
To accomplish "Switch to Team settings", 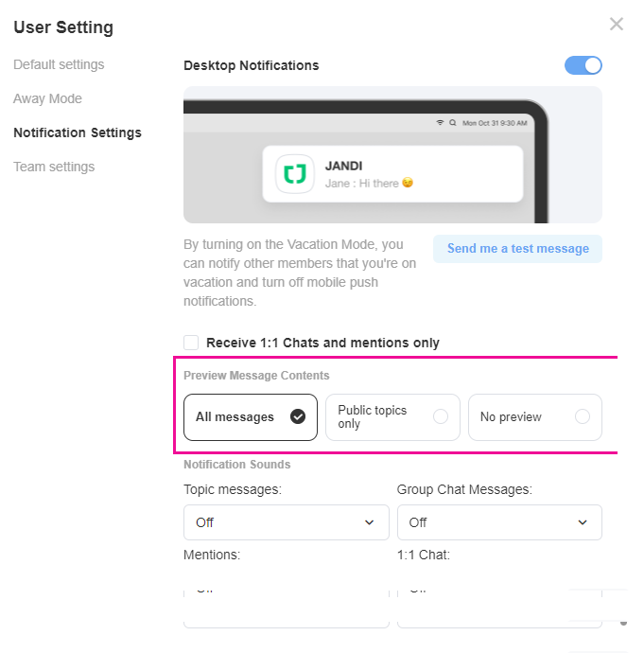I will point(54,167).
